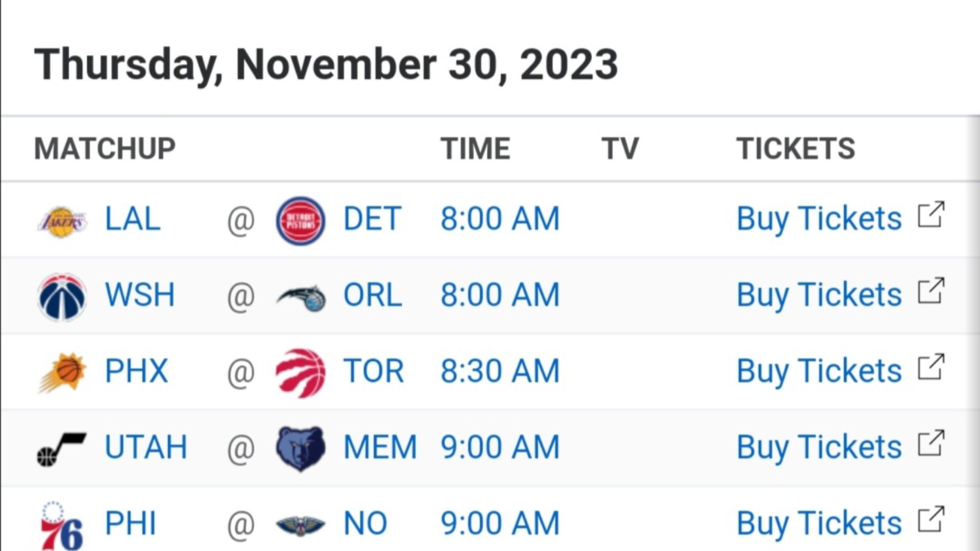
Task: Open the 9:00 AM UTAH-MEM game time
Action: 500,447
